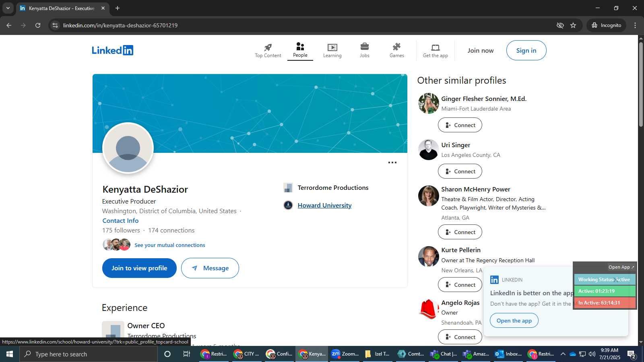644x362 pixels.
Task: Open the Games nav item
Action: (396, 51)
